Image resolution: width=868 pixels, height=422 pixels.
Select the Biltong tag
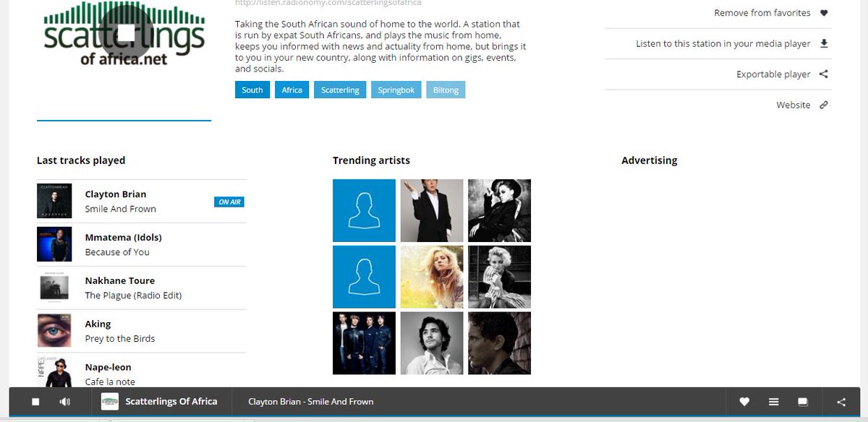click(446, 90)
